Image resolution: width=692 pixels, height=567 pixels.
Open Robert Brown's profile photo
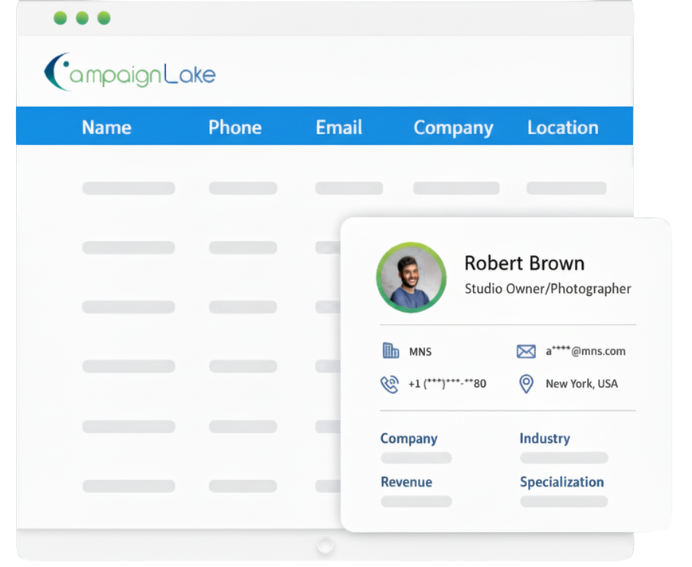411,277
